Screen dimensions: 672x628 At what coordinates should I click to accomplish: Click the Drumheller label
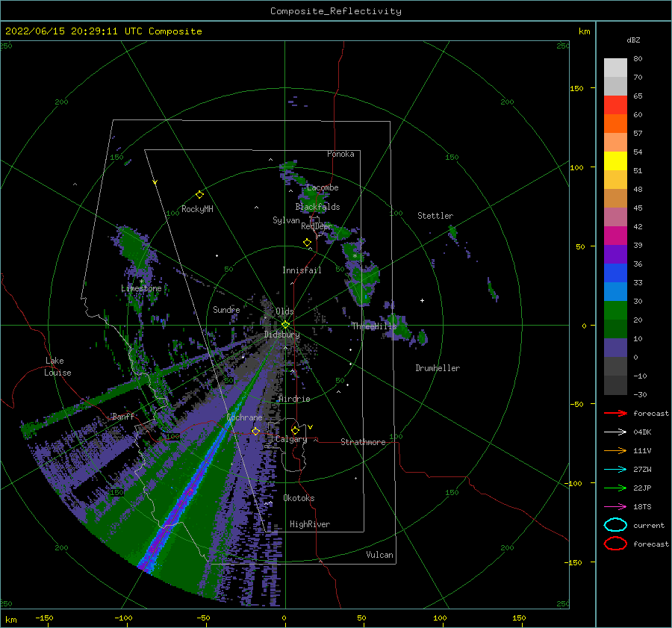click(438, 368)
